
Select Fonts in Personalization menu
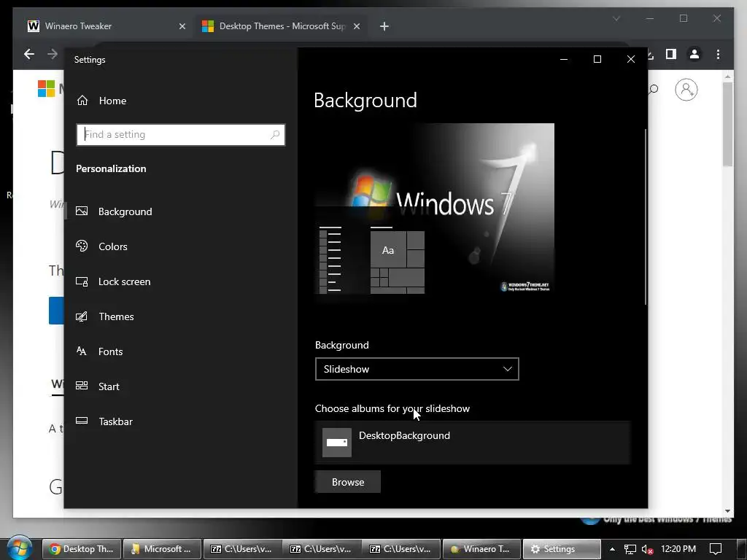tap(111, 351)
